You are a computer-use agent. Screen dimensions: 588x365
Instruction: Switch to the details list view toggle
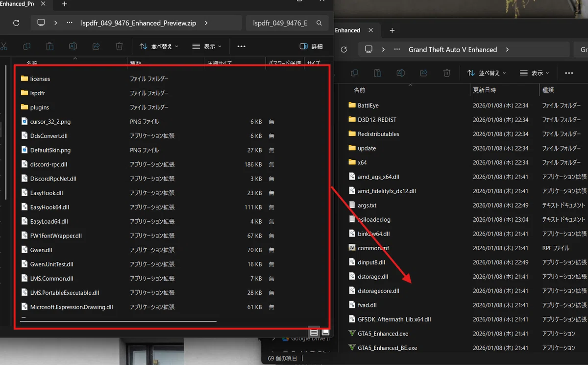[x=314, y=332]
